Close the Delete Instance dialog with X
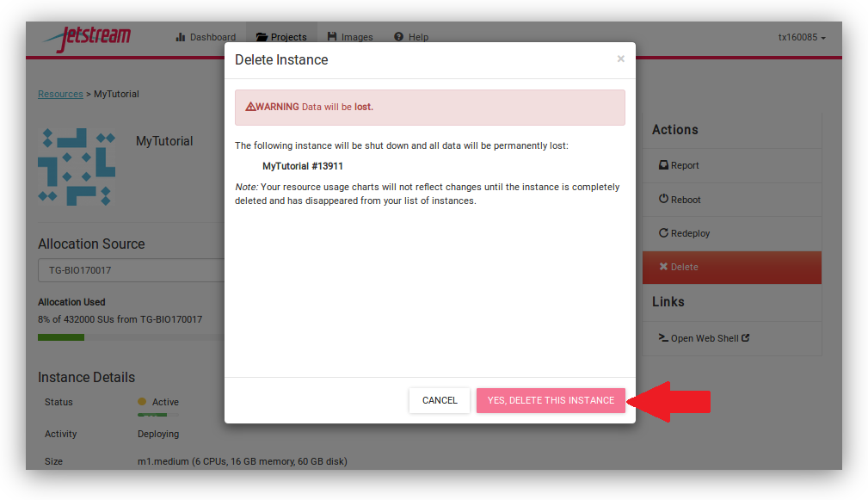868x500 pixels. (620, 59)
